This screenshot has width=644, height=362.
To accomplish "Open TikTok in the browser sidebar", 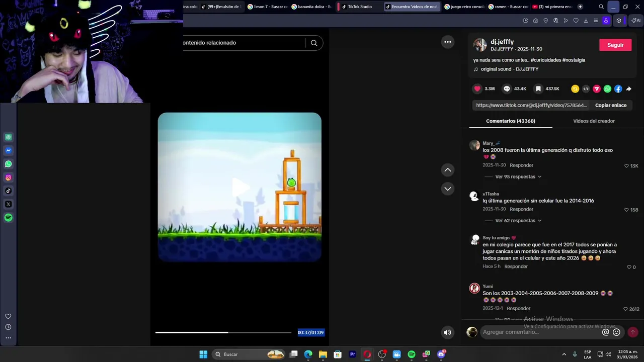I will tap(9, 191).
